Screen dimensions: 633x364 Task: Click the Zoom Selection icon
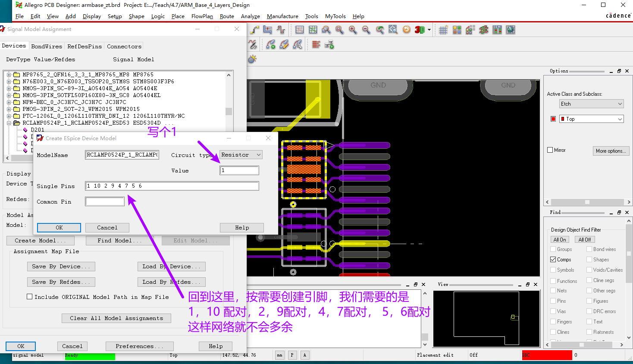pos(393,30)
